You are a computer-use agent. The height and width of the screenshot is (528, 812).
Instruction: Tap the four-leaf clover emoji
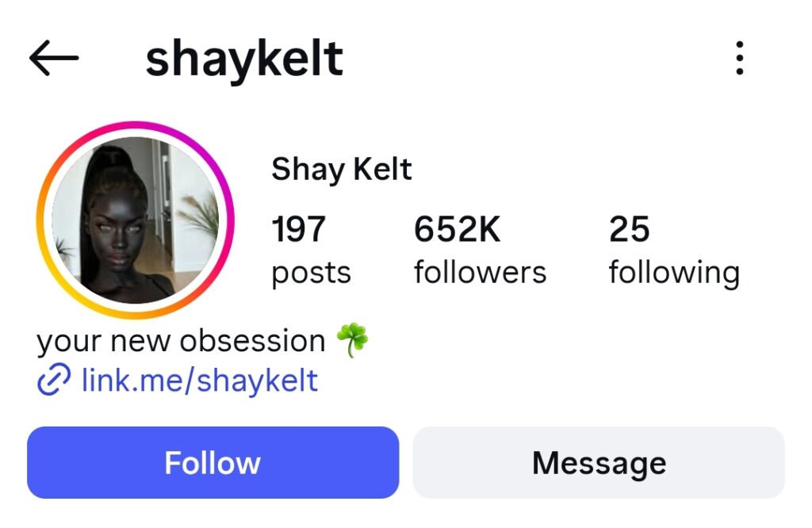tap(352, 340)
